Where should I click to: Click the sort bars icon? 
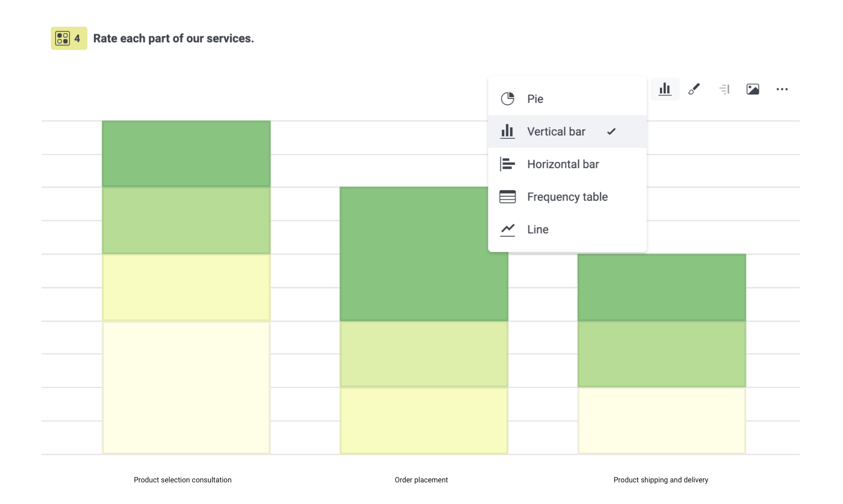[724, 89]
